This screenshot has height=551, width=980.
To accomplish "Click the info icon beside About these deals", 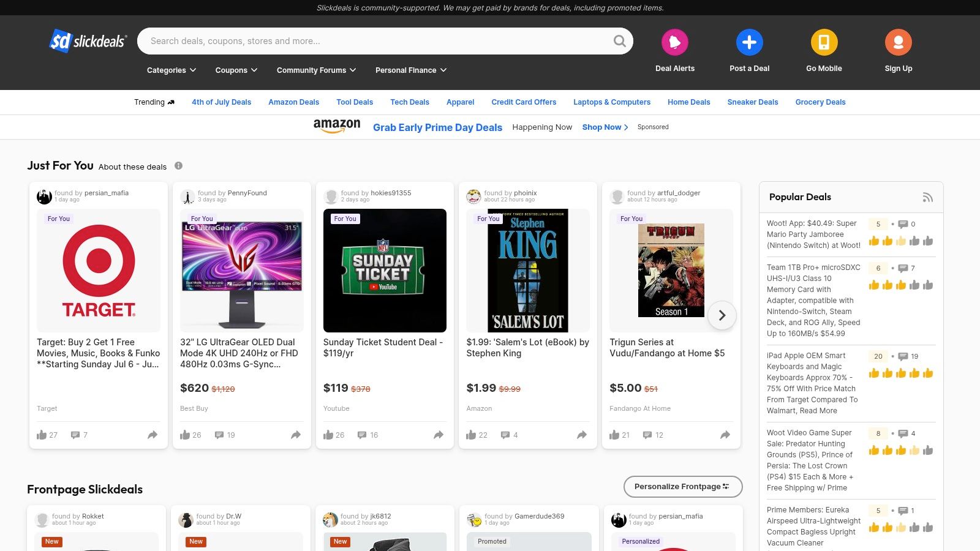I will 178,166.
